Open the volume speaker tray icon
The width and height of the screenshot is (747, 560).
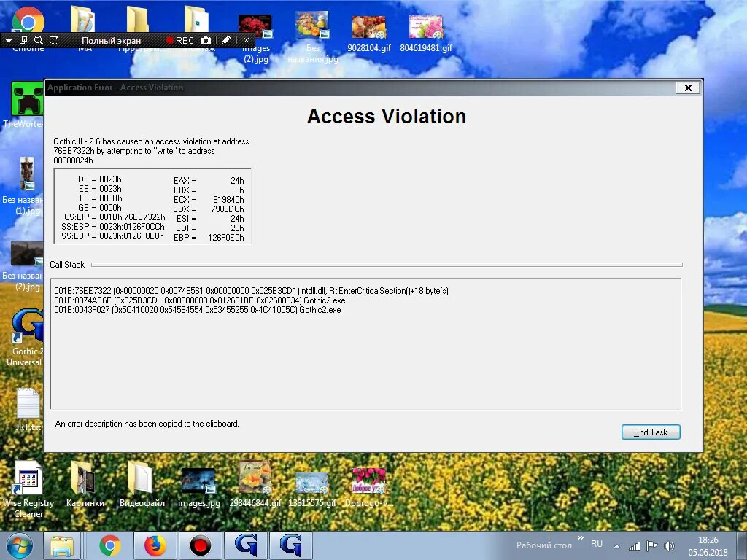pyautogui.click(x=670, y=546)
